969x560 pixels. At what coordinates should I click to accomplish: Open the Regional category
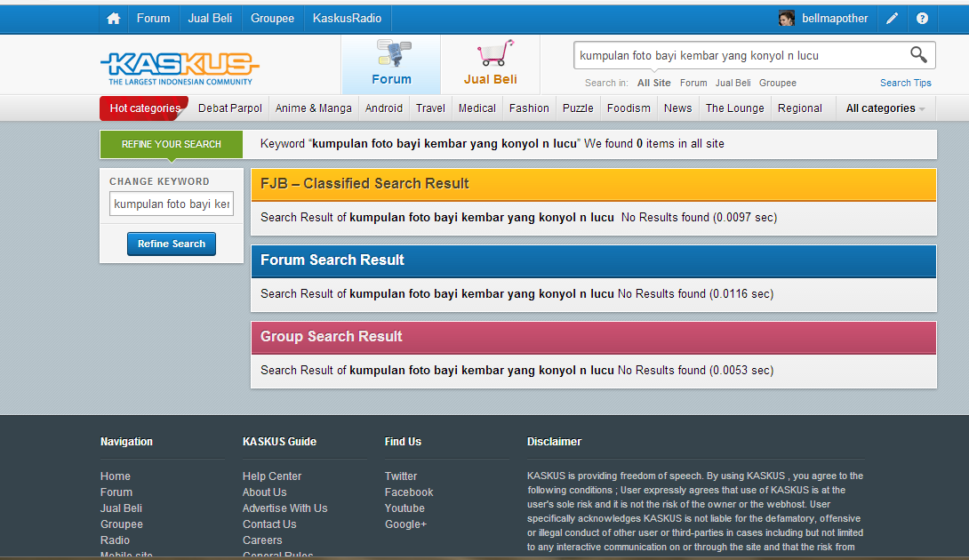coord(800,108)
